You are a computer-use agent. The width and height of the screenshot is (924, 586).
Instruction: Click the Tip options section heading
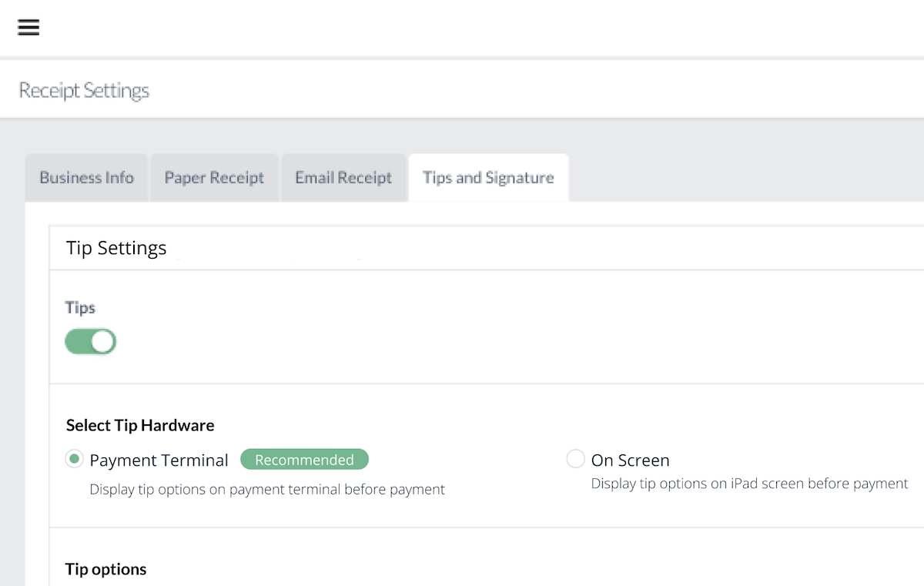[105, 568]
